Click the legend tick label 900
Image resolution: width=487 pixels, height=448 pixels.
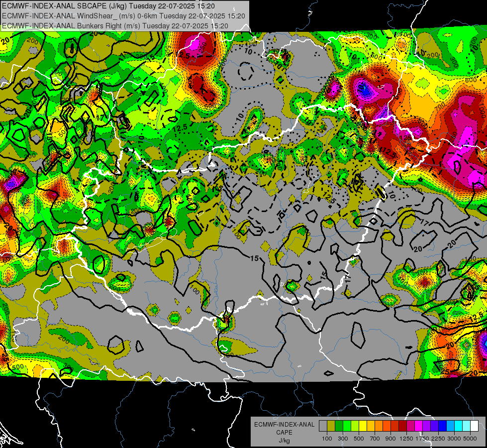pos(390,439)
